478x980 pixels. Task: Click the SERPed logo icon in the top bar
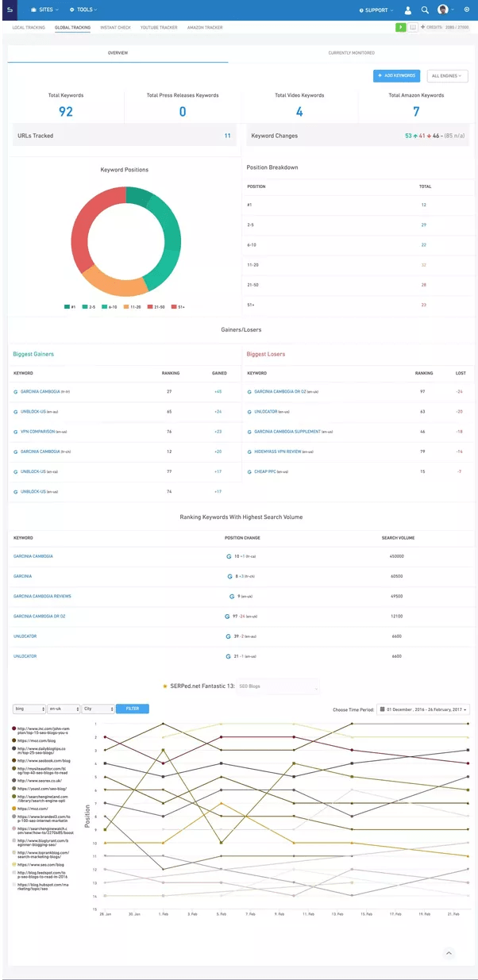10,10
